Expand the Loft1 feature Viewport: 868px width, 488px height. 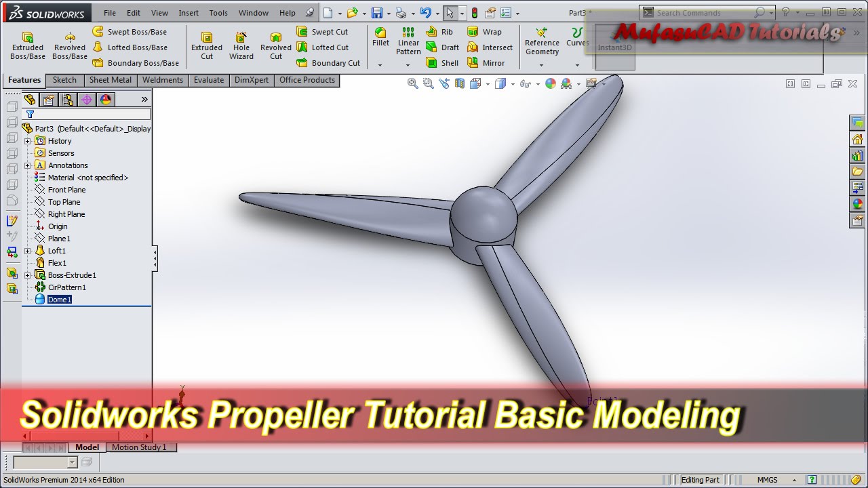click(27, 251)
